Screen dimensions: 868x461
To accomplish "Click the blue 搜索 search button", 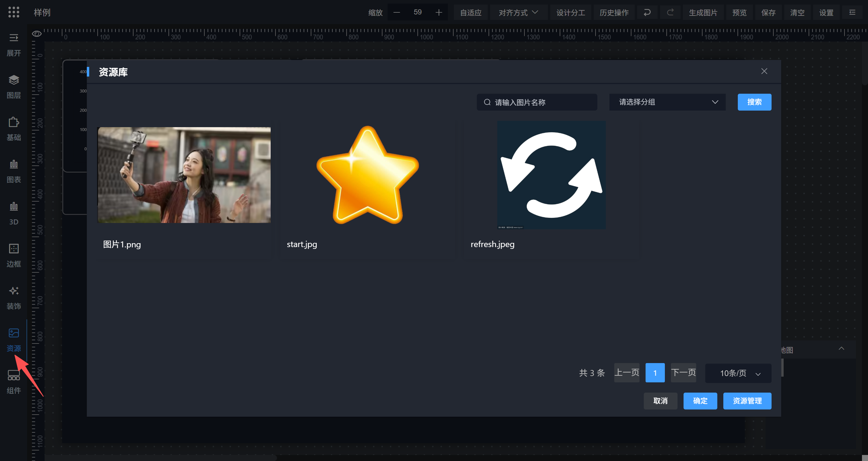I will [x=754, y=102].
